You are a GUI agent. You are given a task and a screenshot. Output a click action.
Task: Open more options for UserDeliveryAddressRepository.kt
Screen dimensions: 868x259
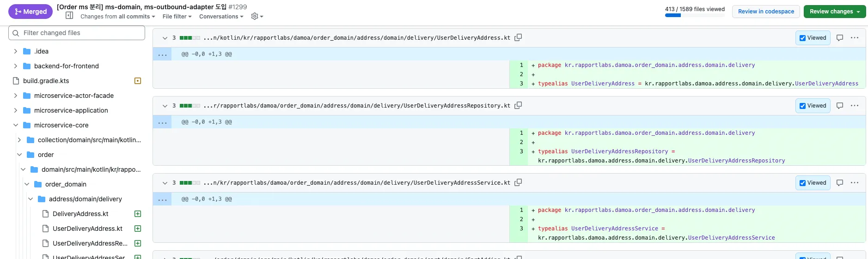(855, 106)
